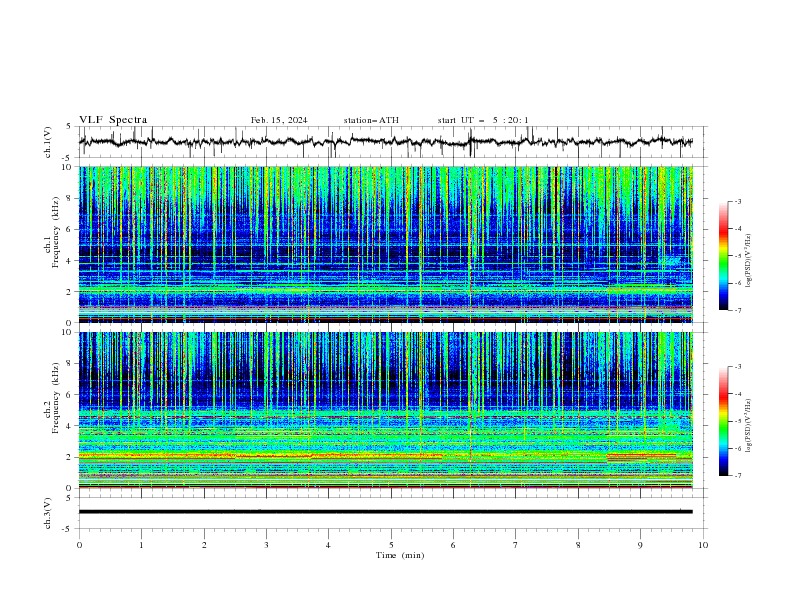792x612 pixels.
Task: Click the flat black ch.3 voltage trace
Action: (x=385, y=512)
